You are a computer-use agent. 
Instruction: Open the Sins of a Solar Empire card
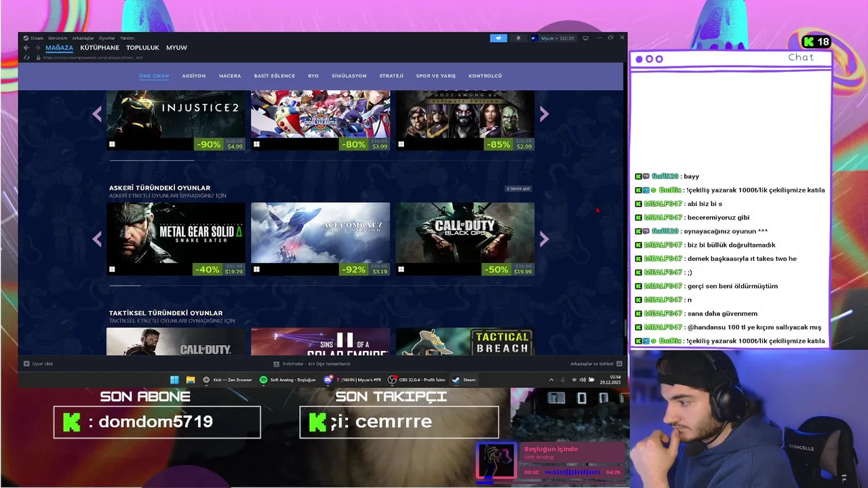coord(320,342)
